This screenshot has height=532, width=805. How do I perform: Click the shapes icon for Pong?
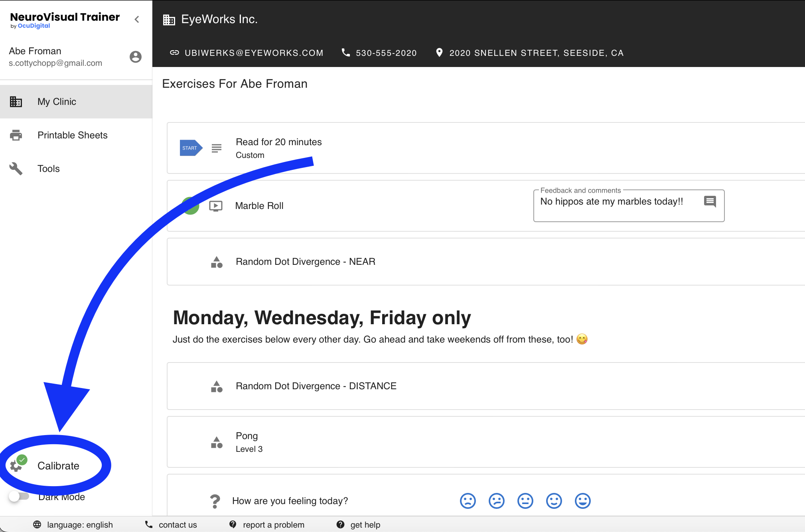217,442
